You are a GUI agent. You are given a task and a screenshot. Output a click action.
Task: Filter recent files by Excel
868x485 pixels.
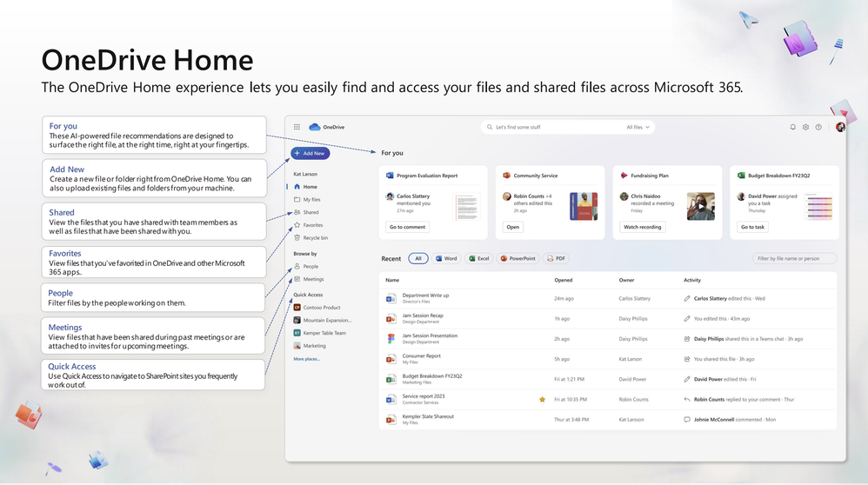[x=479, y=258]
